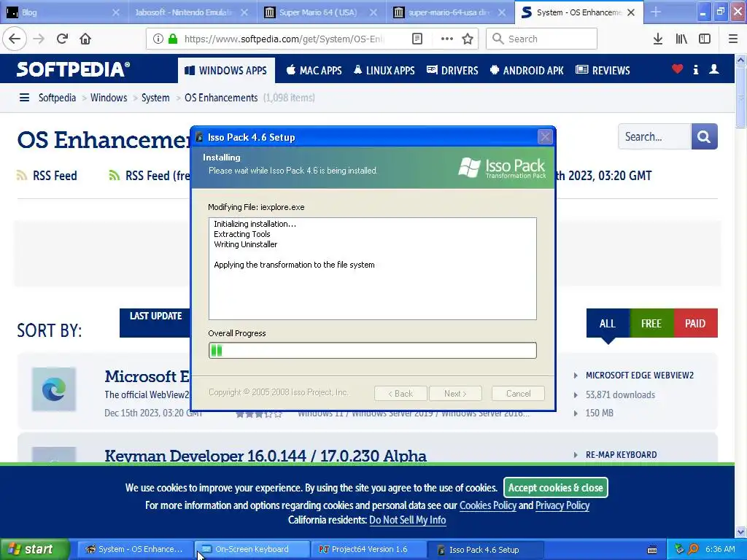Click the page scrollbar down arrow
Screen dimensions: 747x560
pyautogui.click(x=740, y=532)
